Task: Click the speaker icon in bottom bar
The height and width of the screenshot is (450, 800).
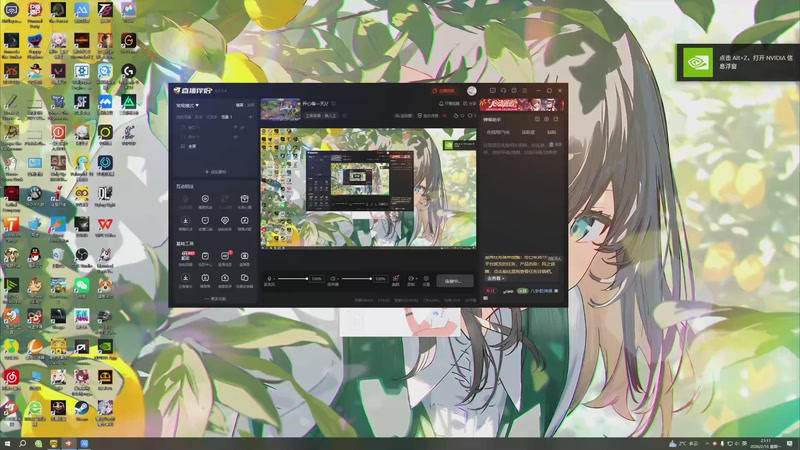Action: [x=333, y=279]
